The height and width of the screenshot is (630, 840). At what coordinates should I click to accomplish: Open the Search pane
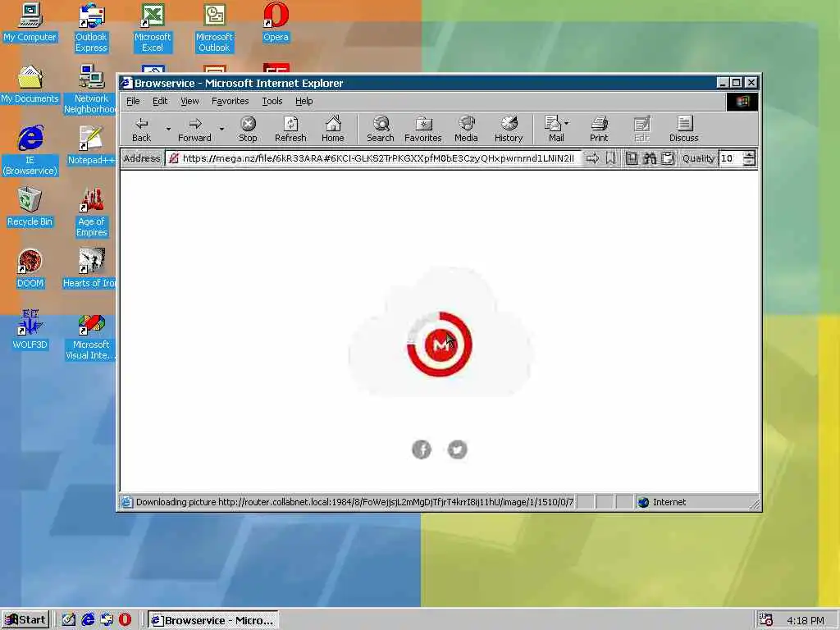click(x=381, y=129)
